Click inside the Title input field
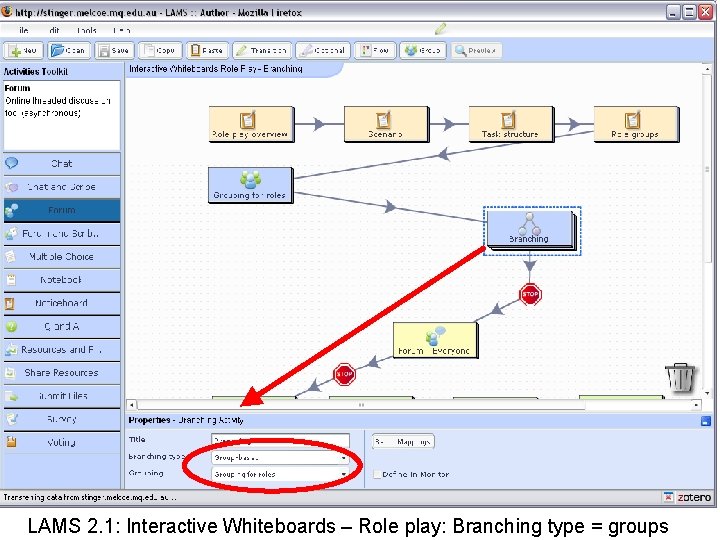The width and height of the screenshot is (720, 540). pos(280,441)
